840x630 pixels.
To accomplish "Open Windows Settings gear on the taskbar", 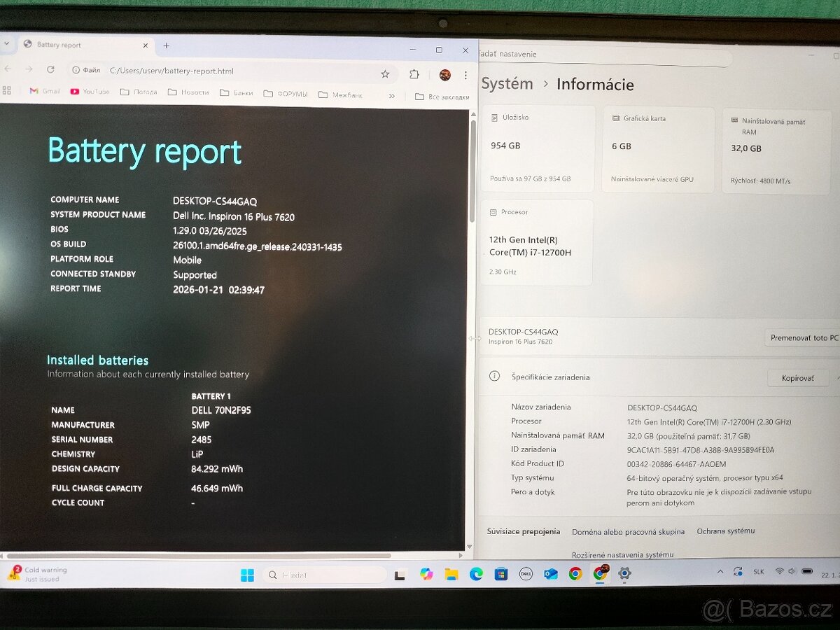I will pos(624,573).
